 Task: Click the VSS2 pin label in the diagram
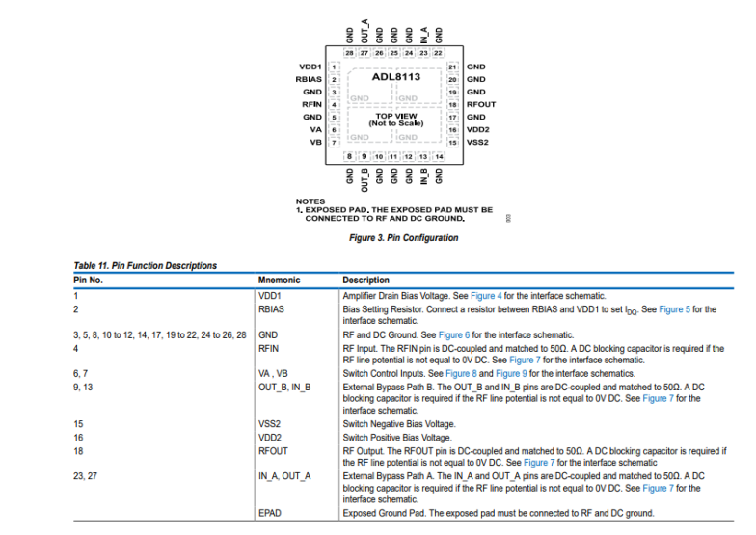pos(477,142)
